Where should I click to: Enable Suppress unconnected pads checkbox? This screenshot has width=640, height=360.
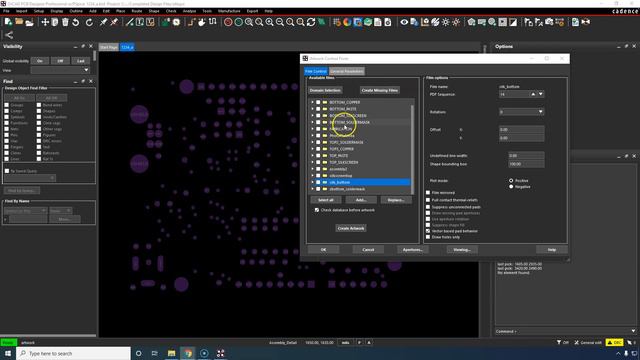(x=428, y=207)
